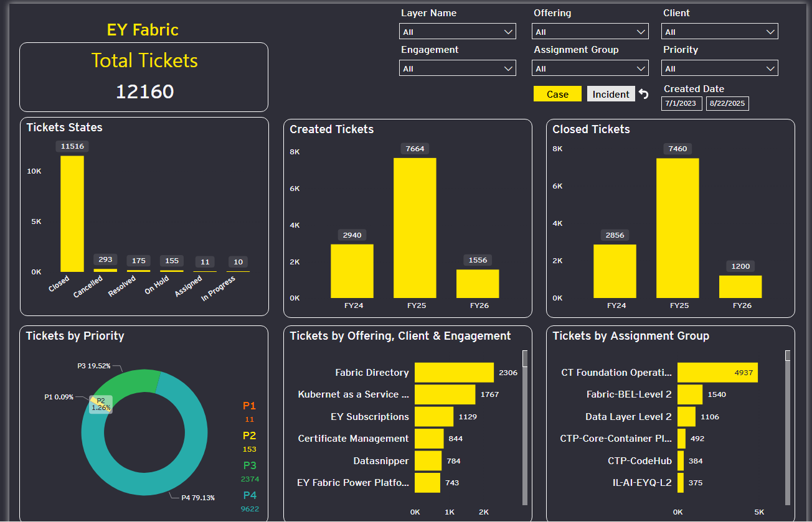This screenshot has width=812, height=522.
Task: Select the P3 green donut segment
Action: (x=131, y=382)
